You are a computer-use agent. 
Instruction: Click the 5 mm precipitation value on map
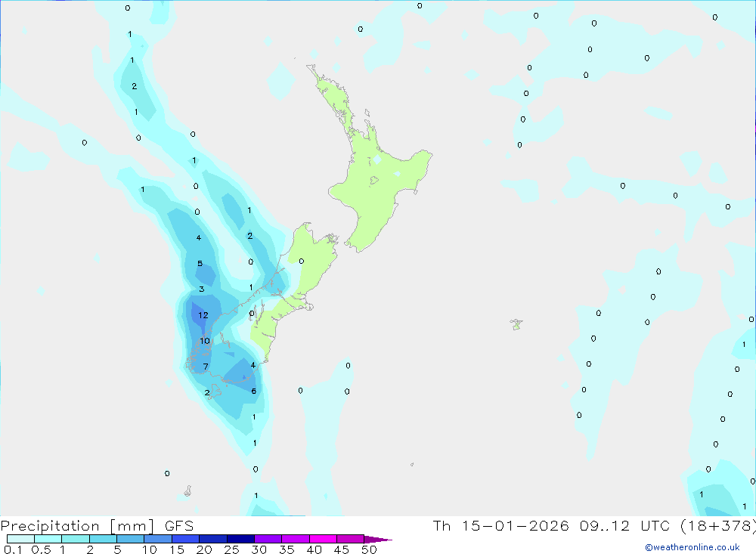pos(200,264)
